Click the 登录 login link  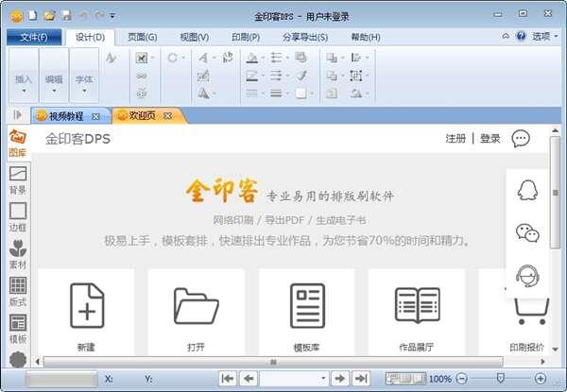pos(490,139)
